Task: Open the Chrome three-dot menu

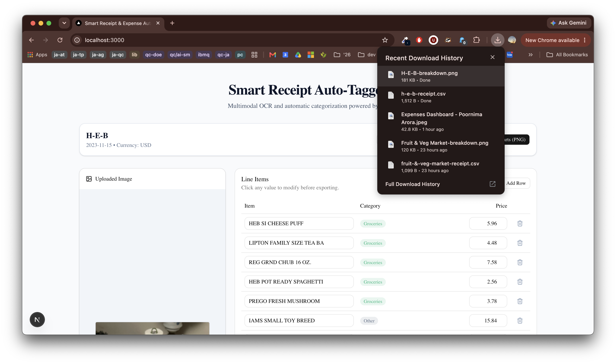Action: (x=585, y=40)
